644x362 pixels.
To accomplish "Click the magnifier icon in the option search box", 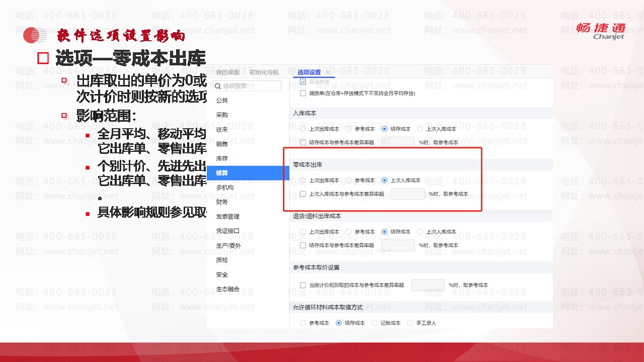I will 218,86.
